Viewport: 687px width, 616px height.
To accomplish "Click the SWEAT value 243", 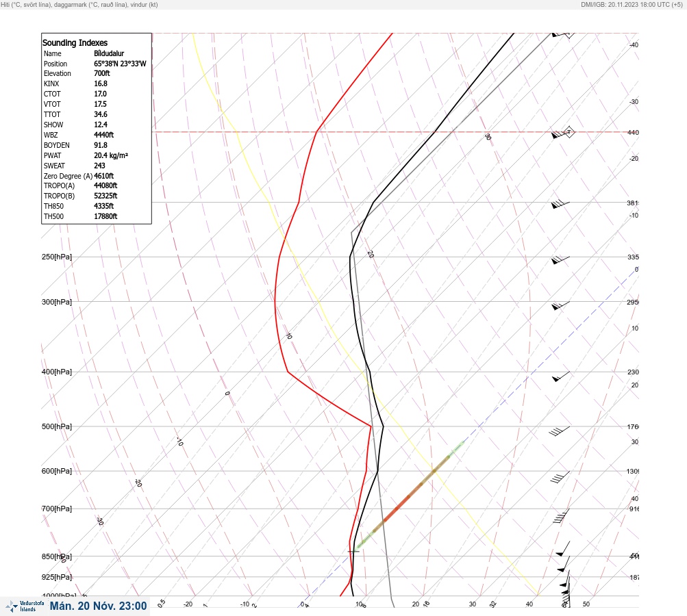I will [x=99, y=166].
